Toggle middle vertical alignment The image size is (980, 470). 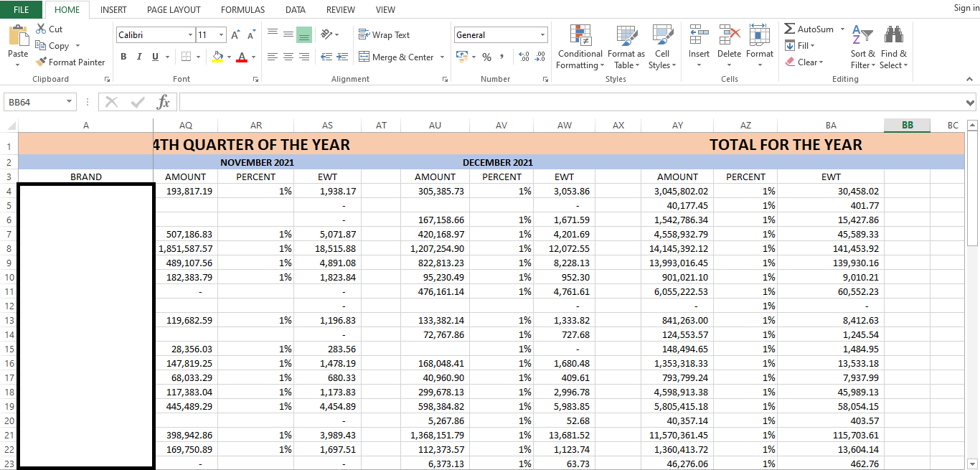click(x=288, y=34)
